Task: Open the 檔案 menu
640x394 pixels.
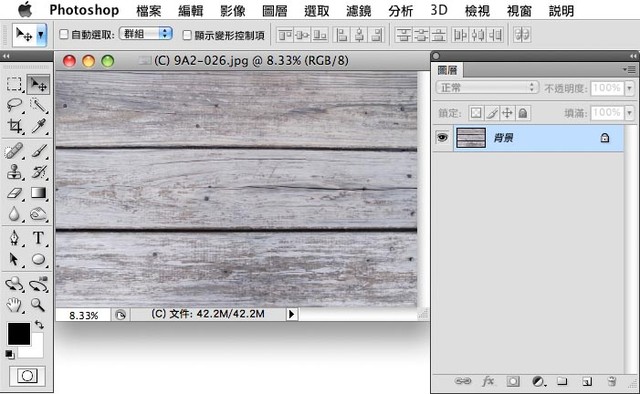Action: click(x=149, y=10)
